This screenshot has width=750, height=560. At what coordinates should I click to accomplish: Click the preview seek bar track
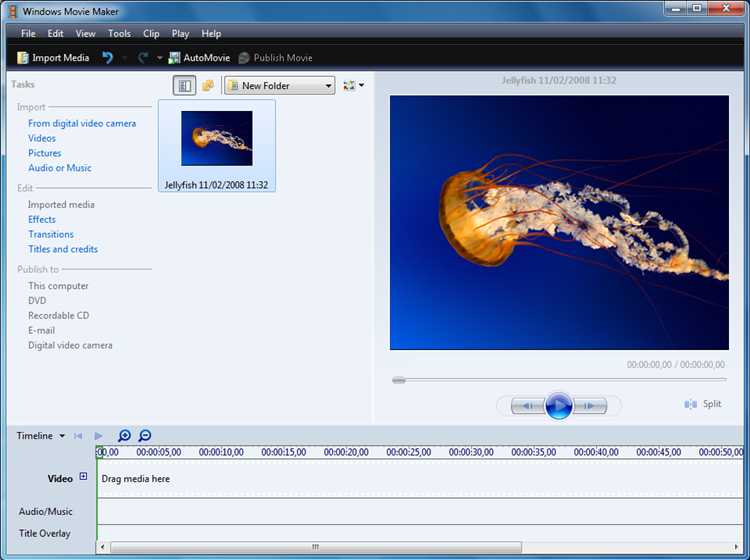point(560,380)
